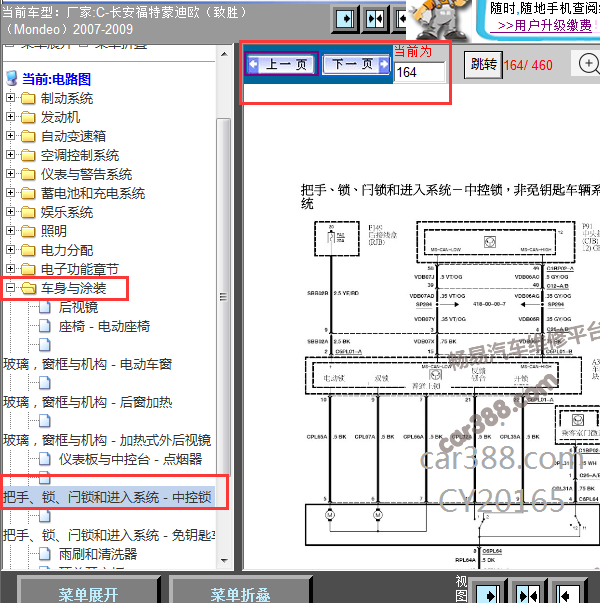Screen dimensions: 600x603
Task: Expand the 蓄电池和充电系统 folder
Action: click(x=10, y=193)
